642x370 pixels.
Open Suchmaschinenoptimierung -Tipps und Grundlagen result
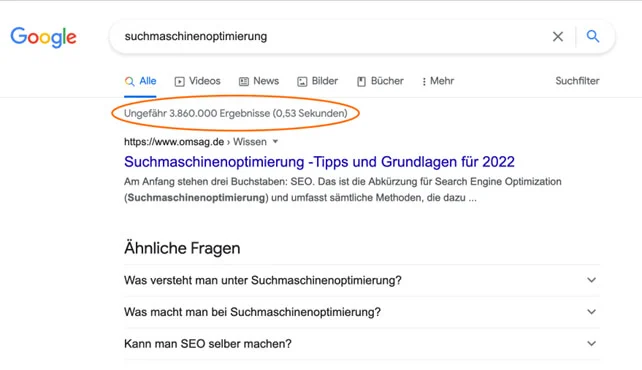click(319, 162)
